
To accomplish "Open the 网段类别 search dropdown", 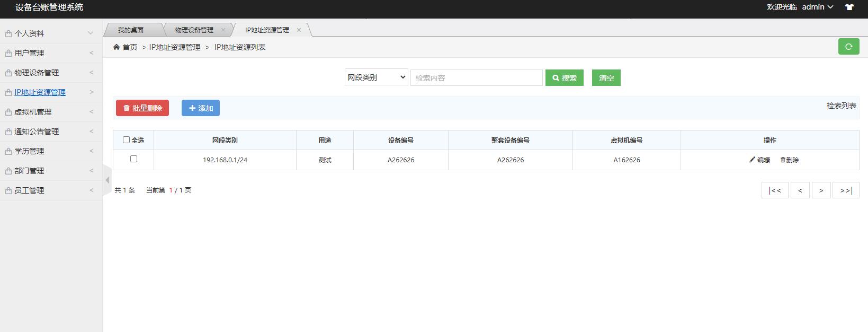I will point(376,77).
